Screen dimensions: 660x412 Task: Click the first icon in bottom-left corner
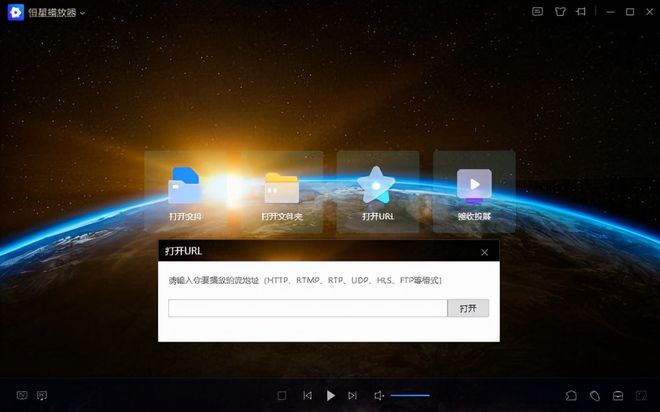coord(22,396)
